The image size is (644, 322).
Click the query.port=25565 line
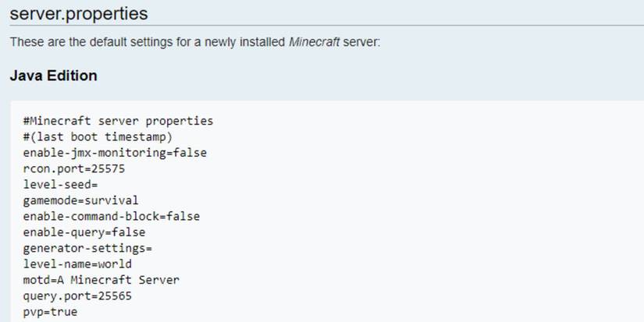point(77,296)
